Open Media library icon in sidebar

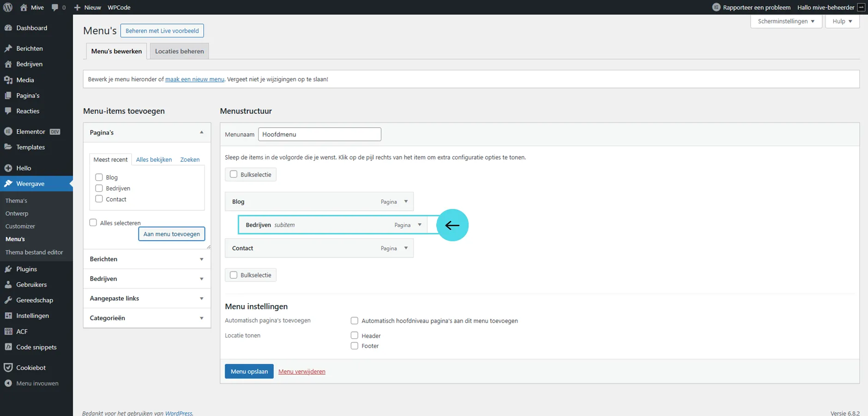[x=8, y=80]
